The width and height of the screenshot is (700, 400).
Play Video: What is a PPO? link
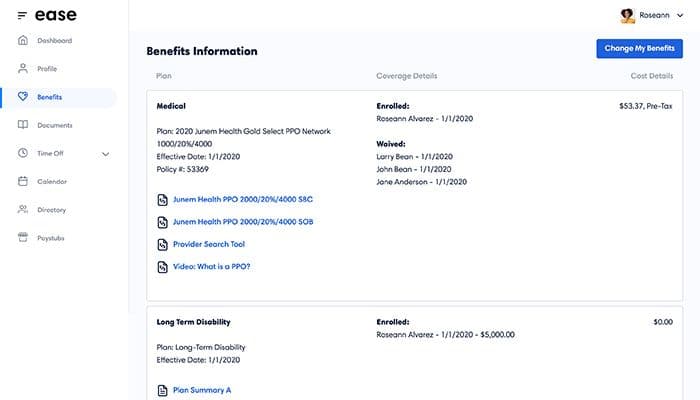click(211, 266)
